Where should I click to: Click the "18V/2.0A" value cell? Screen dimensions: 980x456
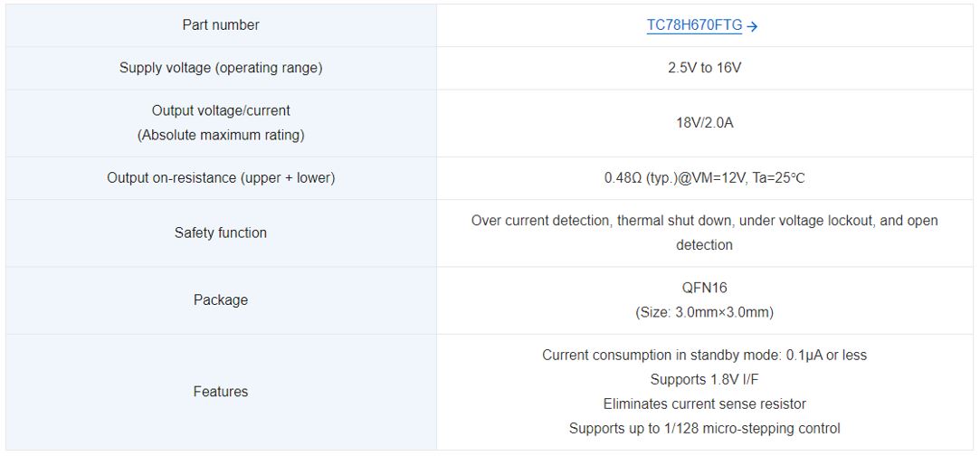point(705,122)
